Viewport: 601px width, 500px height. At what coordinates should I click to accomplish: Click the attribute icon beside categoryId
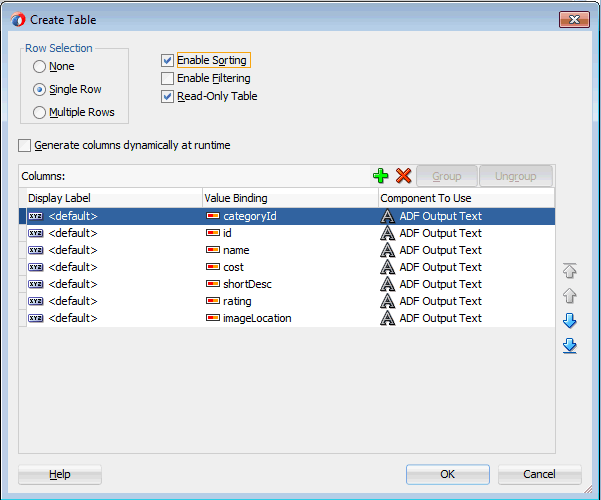[213, 216]
